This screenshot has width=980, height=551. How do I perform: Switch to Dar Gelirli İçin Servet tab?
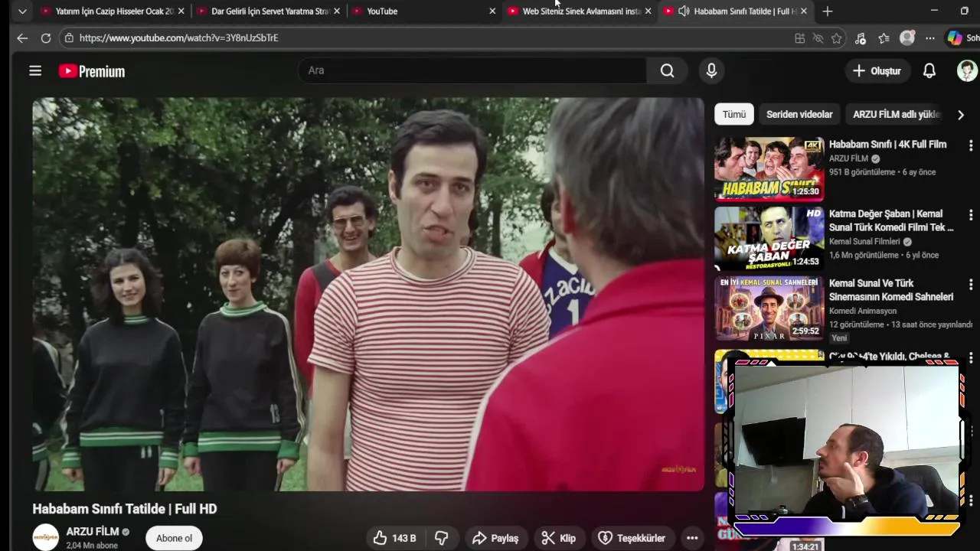point(269,11)
